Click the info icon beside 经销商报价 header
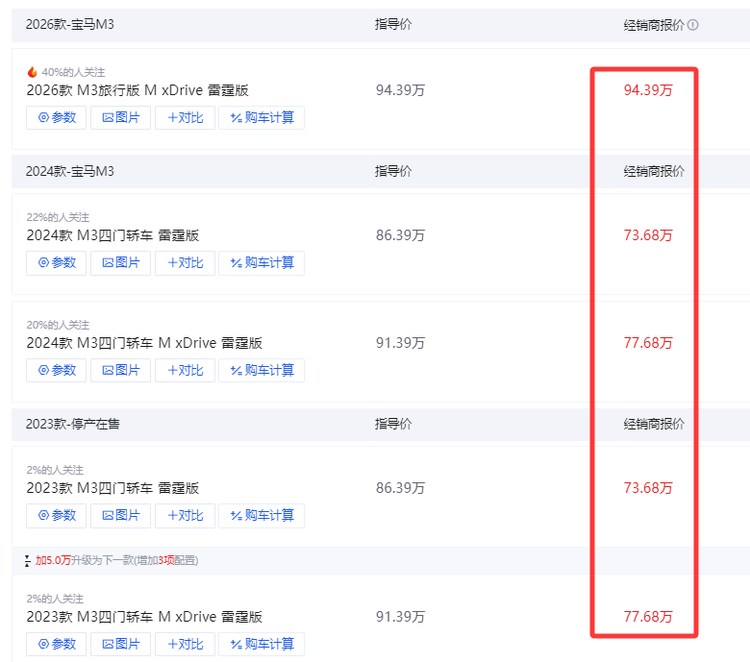Viewport: 750px width, 662px height. click(693, 25)
